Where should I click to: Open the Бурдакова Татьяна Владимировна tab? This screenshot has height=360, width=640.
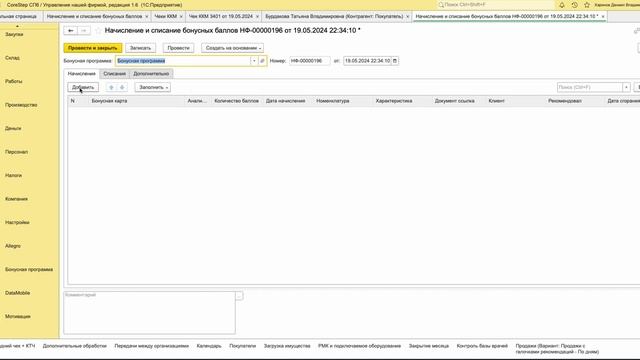click(334, 16)
